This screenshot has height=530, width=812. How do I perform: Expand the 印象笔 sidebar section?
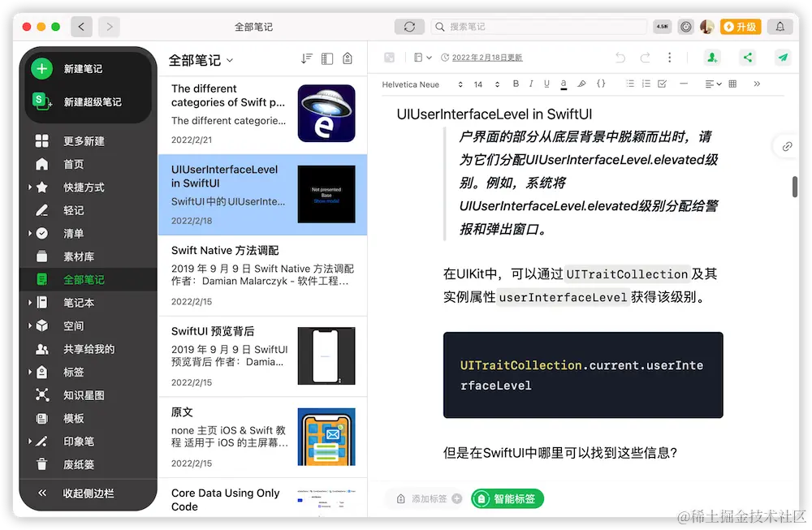29,441
